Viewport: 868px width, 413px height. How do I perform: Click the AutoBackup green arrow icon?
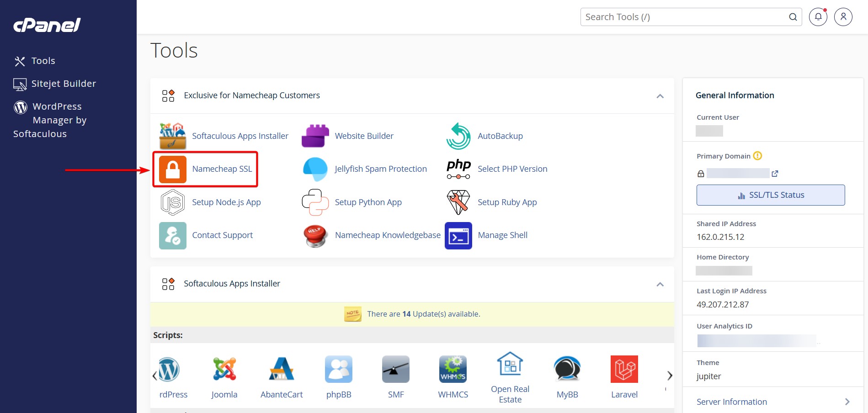click(458, 136)
